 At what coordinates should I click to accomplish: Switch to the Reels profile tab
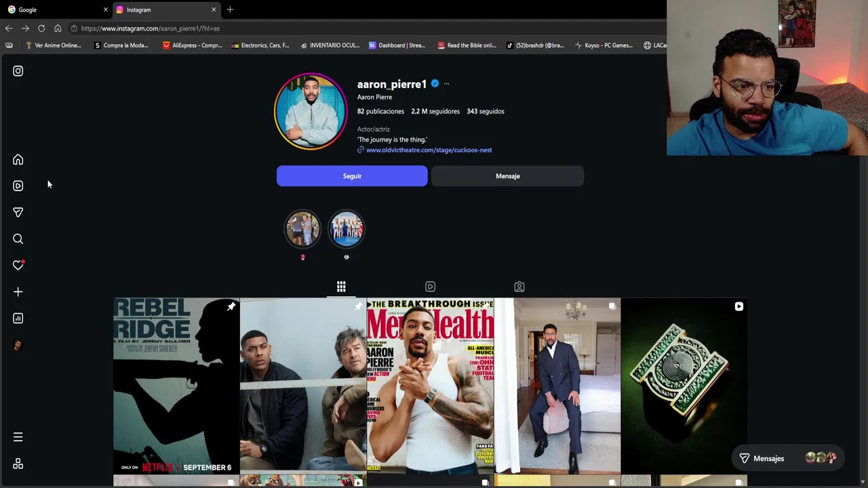click(430, 287)
